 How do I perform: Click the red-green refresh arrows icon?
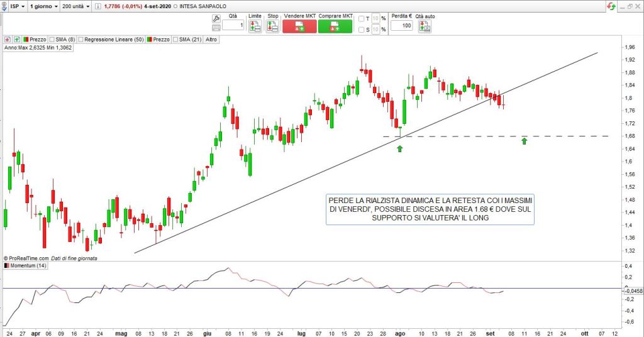pos(611,6)
